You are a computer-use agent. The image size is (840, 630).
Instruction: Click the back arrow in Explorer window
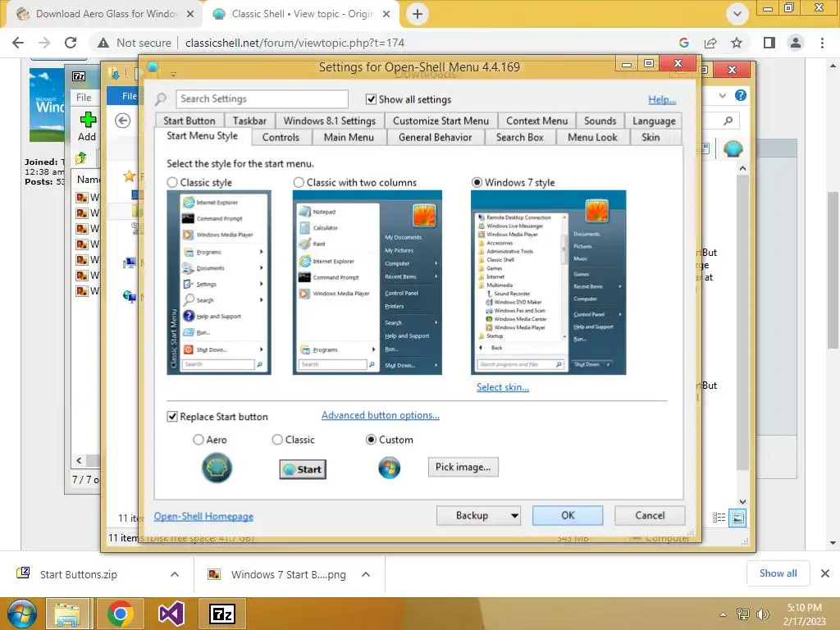[x=123, y=121]
